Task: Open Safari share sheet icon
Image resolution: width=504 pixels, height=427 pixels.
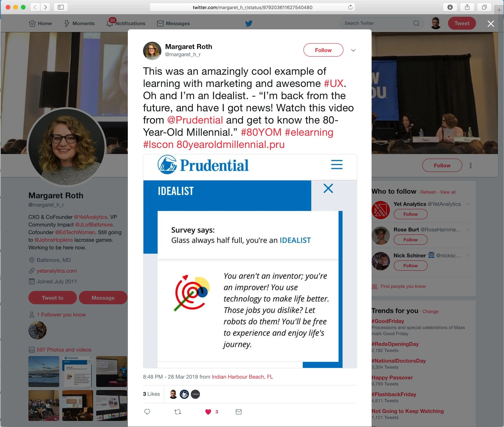Action: [x=467, y=7]
